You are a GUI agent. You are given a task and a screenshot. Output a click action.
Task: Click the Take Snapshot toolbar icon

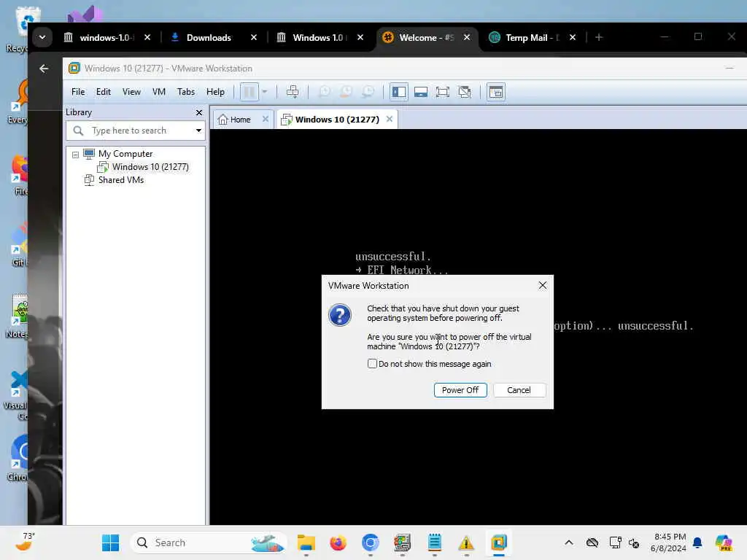click(324, 92)
